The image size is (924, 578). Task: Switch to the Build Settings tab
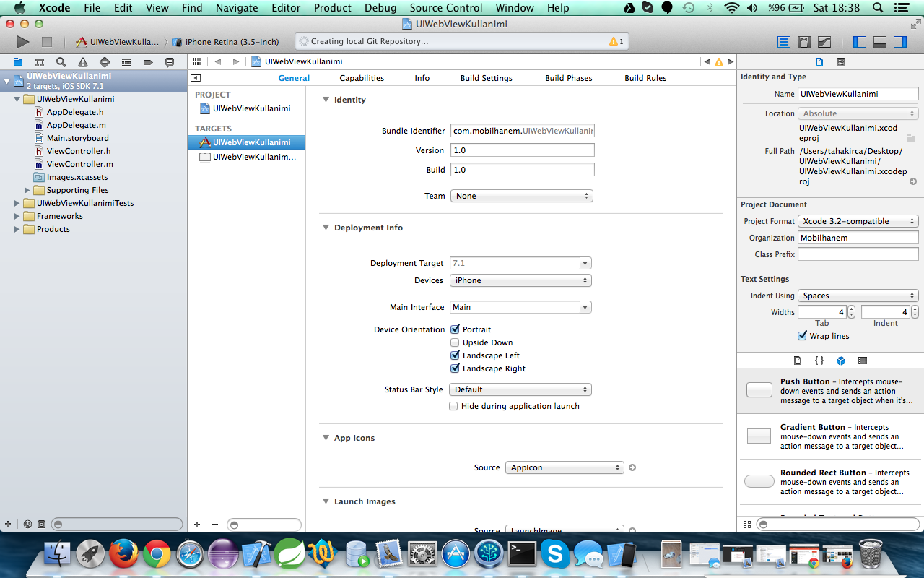[x=487, y=78]
